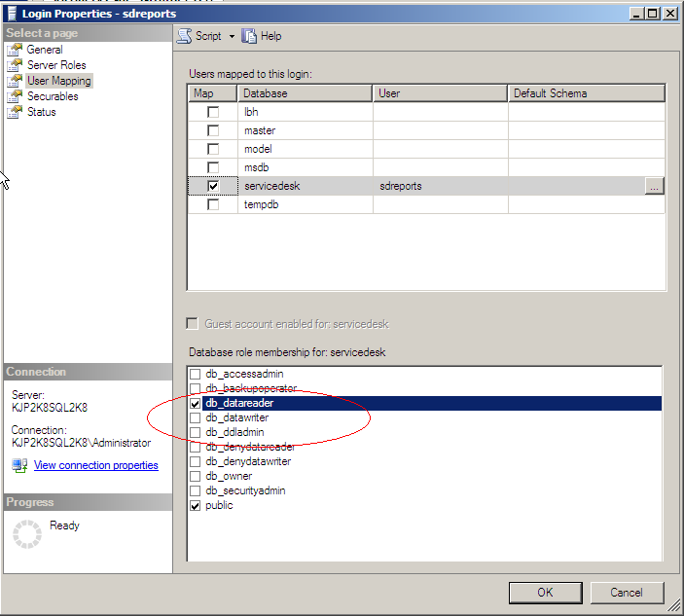Click the Login Properties title bar icon

11,14
